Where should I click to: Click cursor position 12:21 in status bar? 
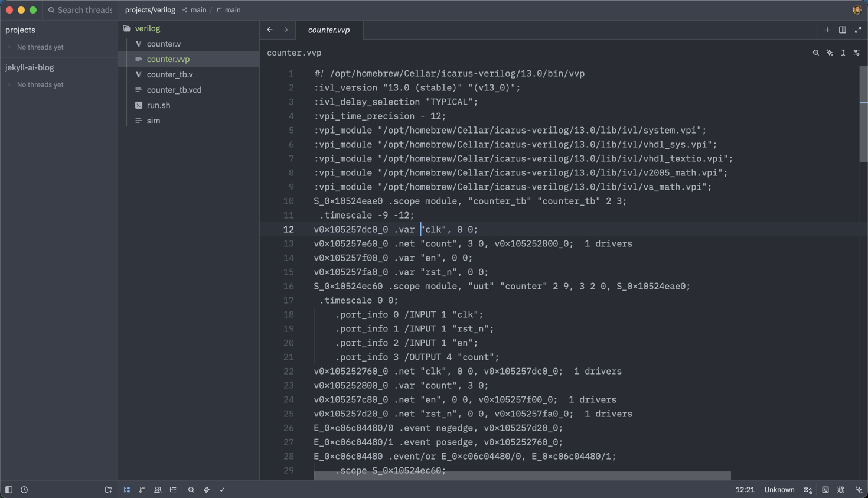[x=745, y=490]
